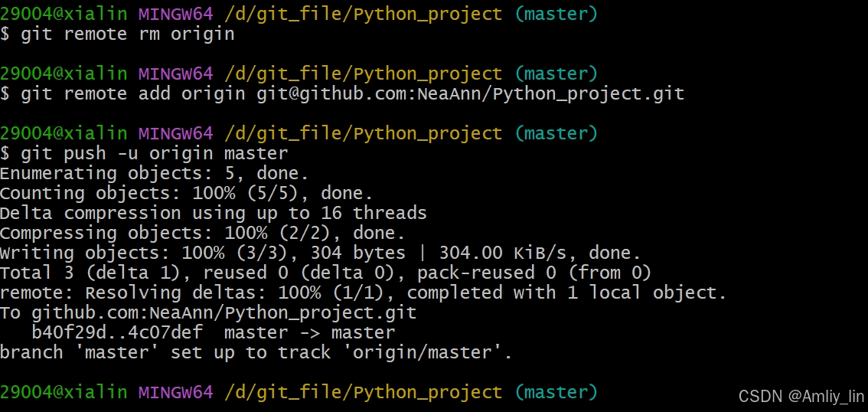Click the 'Writing objects: 100% (3/3)' line
The image size is (868, 412).
pos(321,253)
